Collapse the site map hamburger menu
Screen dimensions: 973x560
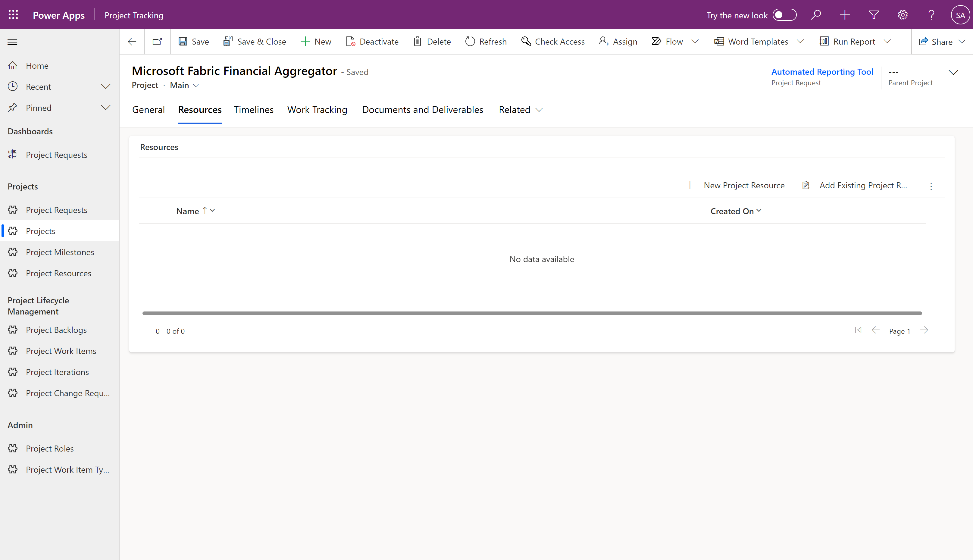(12, 42)
